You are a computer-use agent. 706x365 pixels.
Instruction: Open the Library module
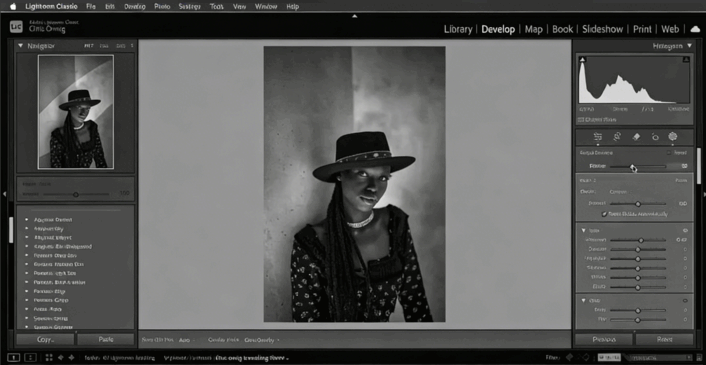click(x=457, y=29)
